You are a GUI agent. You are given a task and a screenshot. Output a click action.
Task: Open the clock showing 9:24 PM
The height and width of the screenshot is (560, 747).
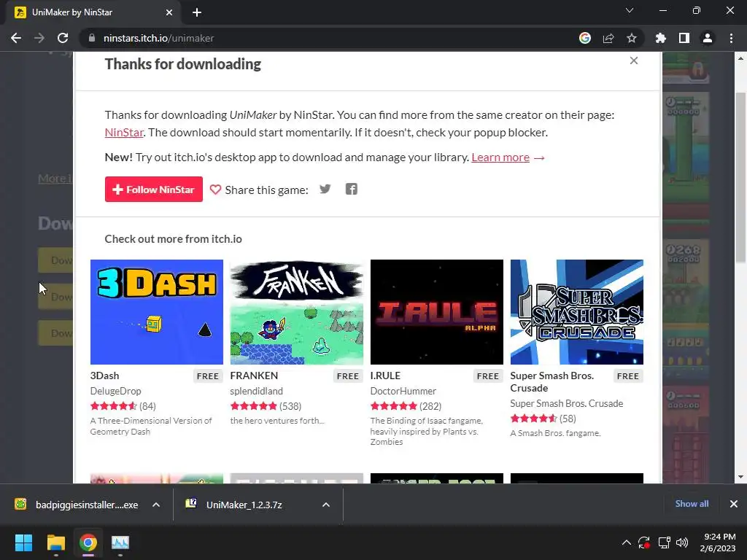(718, 542)
